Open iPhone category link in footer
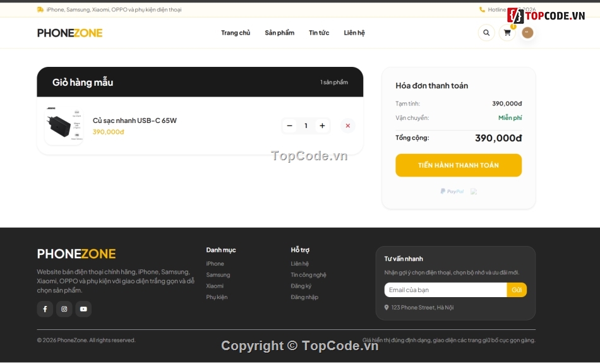 [x=215, y=264]
